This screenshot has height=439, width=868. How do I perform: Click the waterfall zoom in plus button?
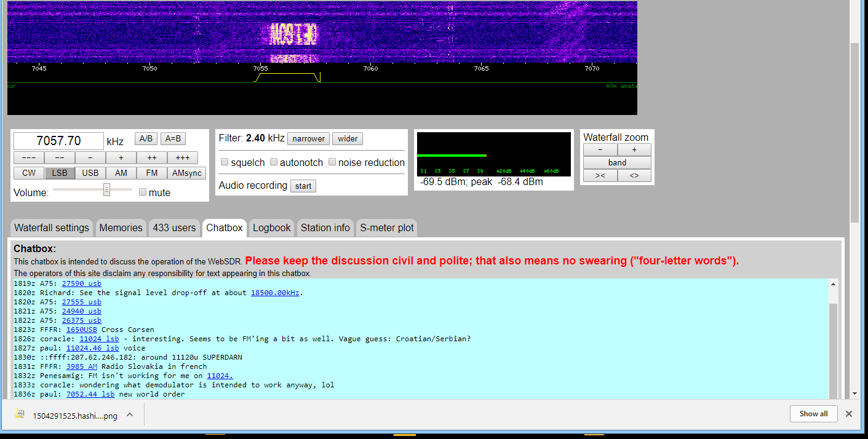click(634, 150)
